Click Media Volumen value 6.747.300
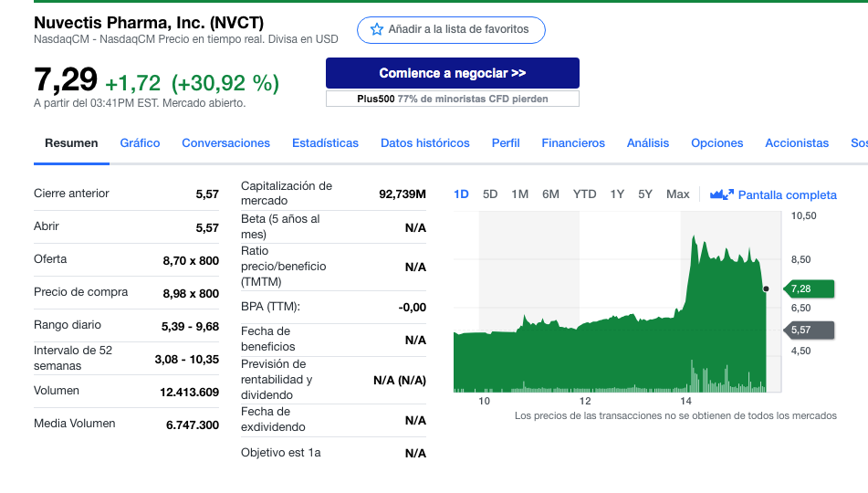This screenshot has width=868, height=493. (x=193, y=425)
